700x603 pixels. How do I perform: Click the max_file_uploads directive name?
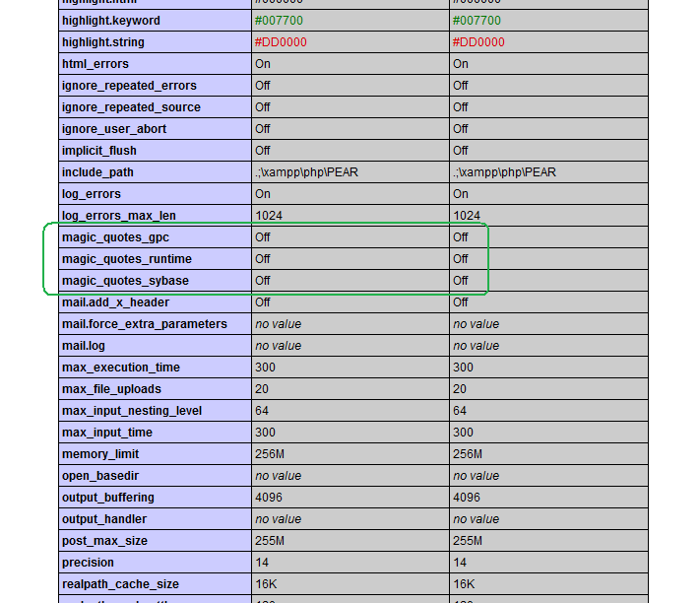111,389
